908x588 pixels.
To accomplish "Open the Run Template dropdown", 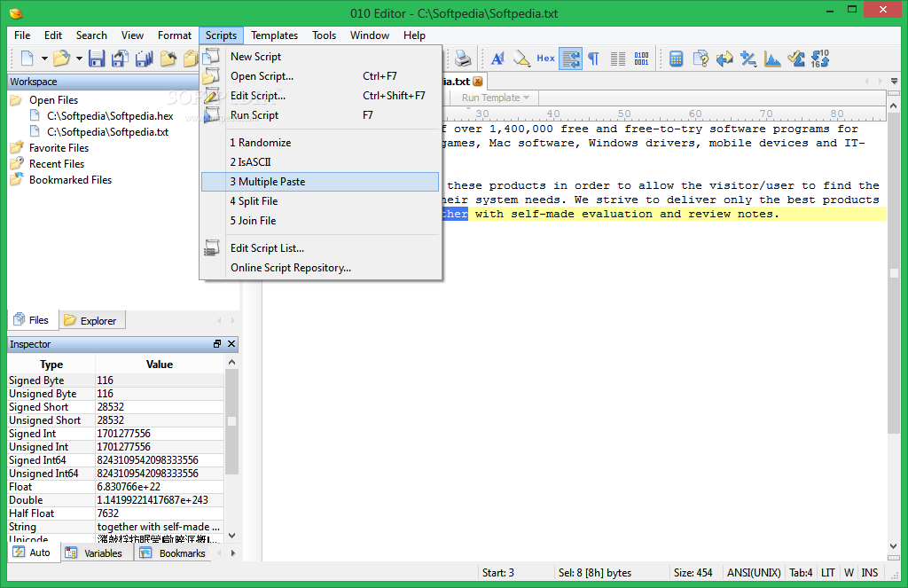I will point(496,98).
